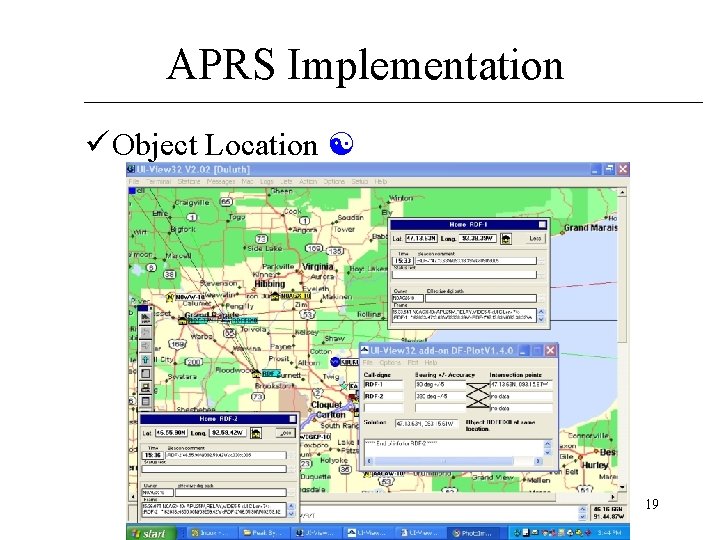Click the crossed-lines bearing graphic in DF-Plot
Viewport: 720px width, 540px height.
(478, 396)
